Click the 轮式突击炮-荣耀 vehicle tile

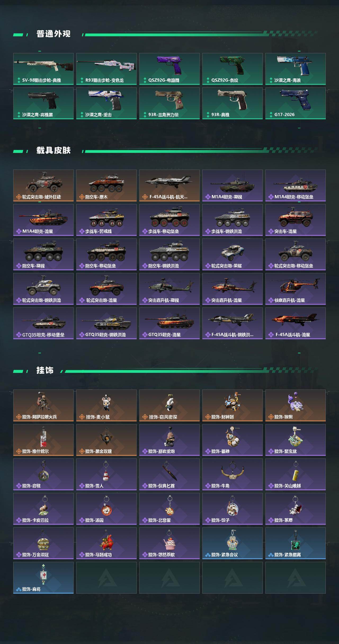click(x=233, y=254)
